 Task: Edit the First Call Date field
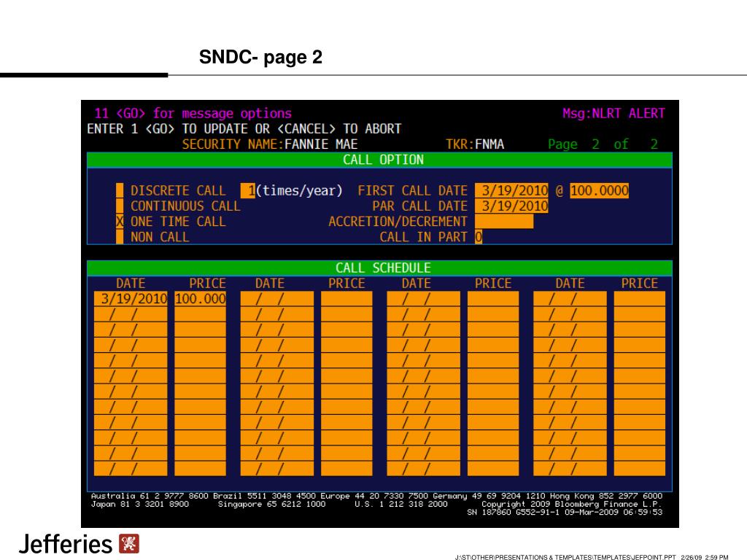tap(511, 190)
